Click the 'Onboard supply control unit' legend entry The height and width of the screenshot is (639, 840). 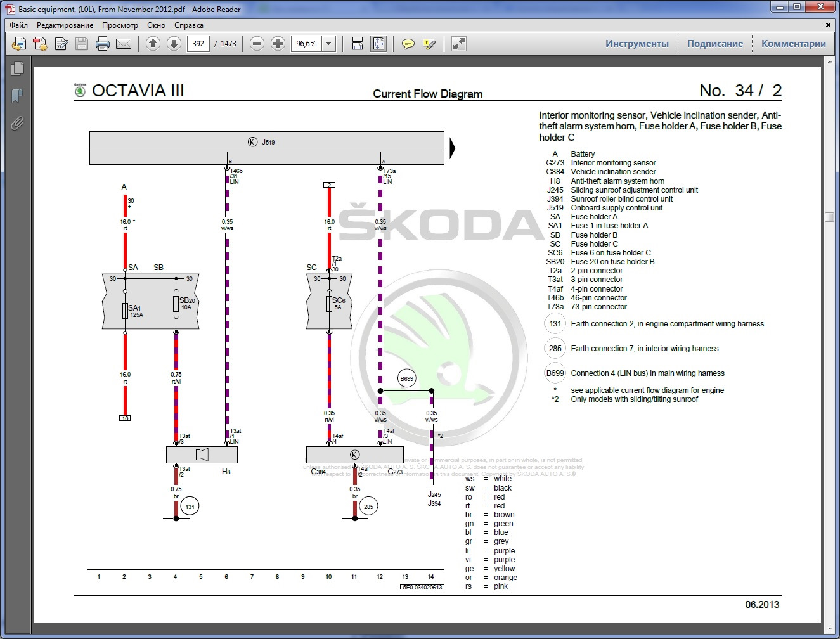coord(616,208)
